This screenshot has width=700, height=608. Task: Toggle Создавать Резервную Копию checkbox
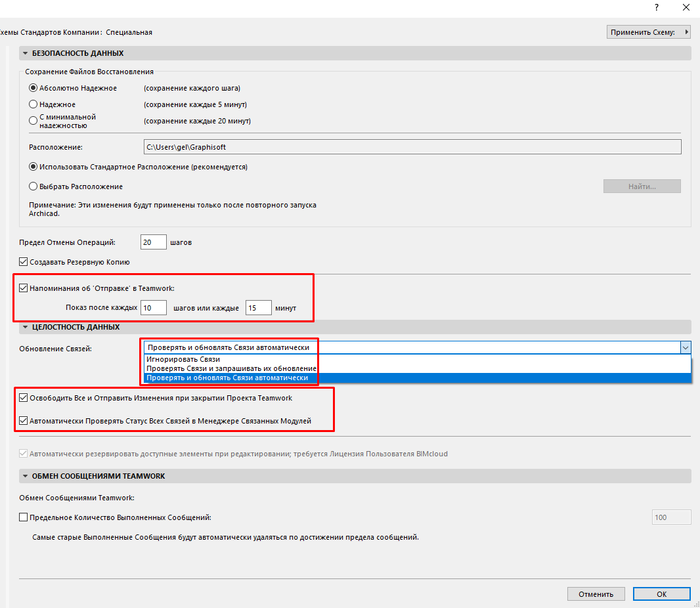(x=24, y=262)
